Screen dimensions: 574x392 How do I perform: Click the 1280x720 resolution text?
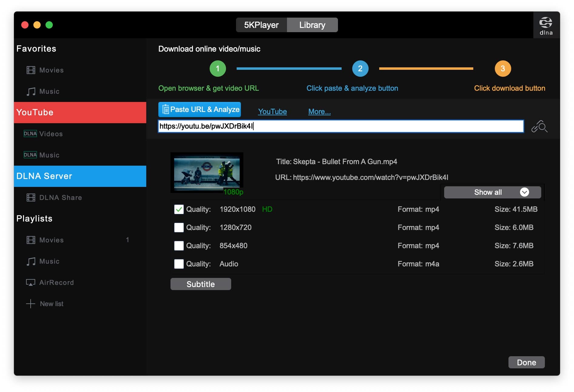click(x=235, y=228)
